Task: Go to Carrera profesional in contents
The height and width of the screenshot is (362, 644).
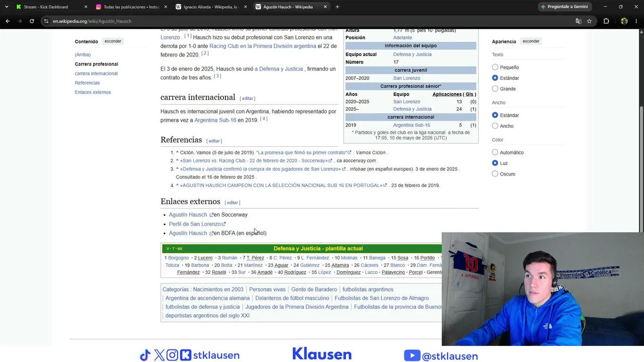Action: point(97,64)
